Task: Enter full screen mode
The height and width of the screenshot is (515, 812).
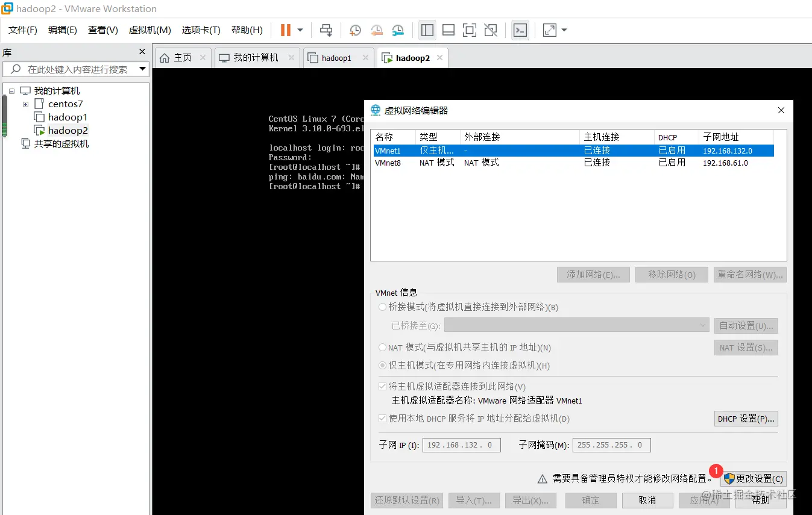Action: 470,30
